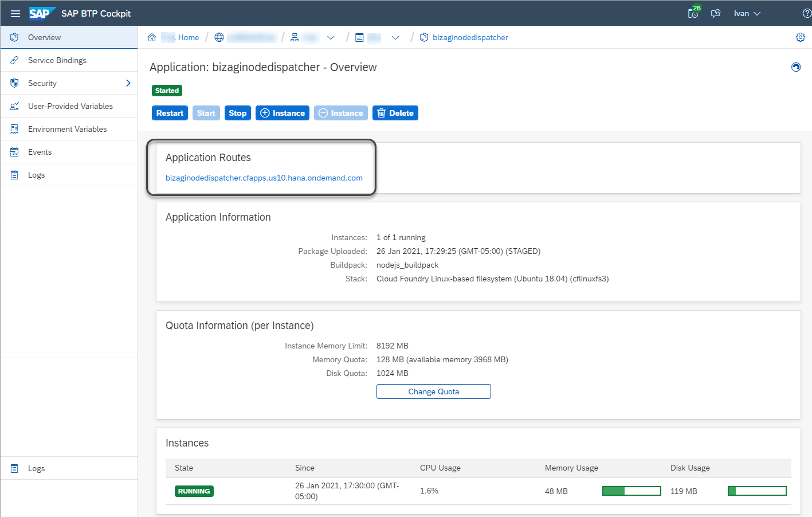
Task: Click the disabled Start button
Action: point(206,113)
